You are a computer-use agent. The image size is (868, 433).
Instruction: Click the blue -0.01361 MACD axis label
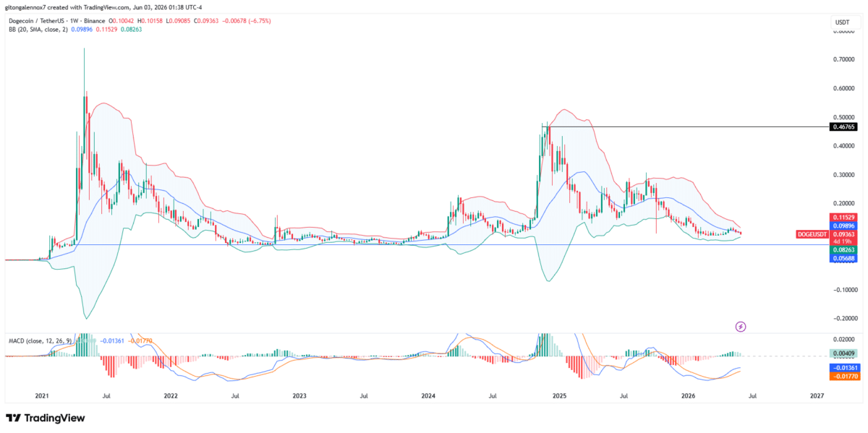click(x=843, y=367)
